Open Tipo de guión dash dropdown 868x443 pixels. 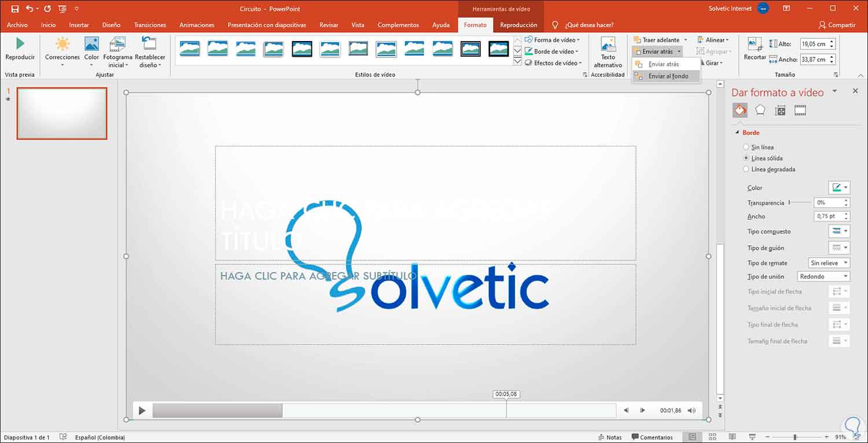[838, 248]
